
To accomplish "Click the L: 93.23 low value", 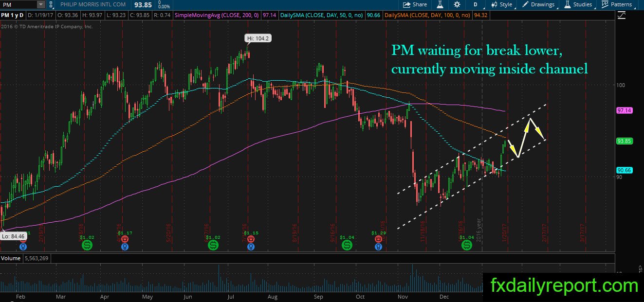I will (117, 16).
